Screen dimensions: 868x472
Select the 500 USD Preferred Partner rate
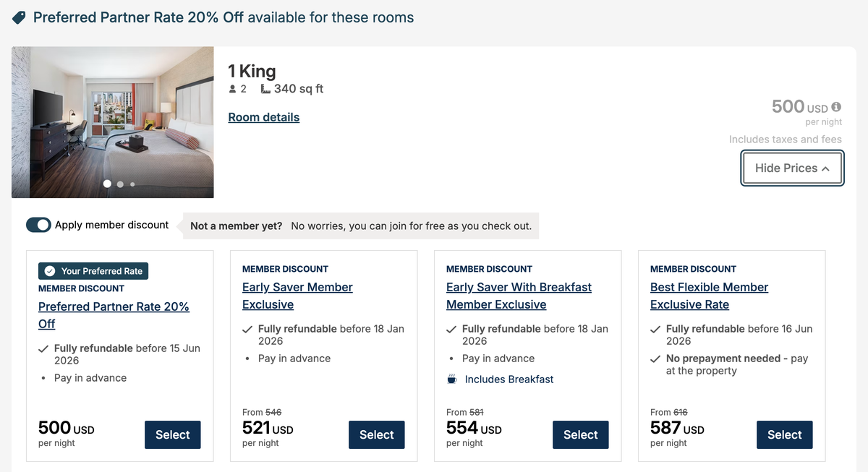click(172, 434)
